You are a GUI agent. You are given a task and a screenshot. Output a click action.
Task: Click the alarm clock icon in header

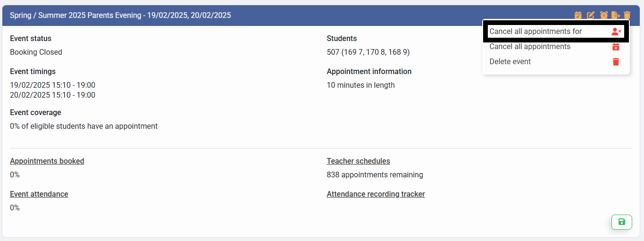click(603, 16)
